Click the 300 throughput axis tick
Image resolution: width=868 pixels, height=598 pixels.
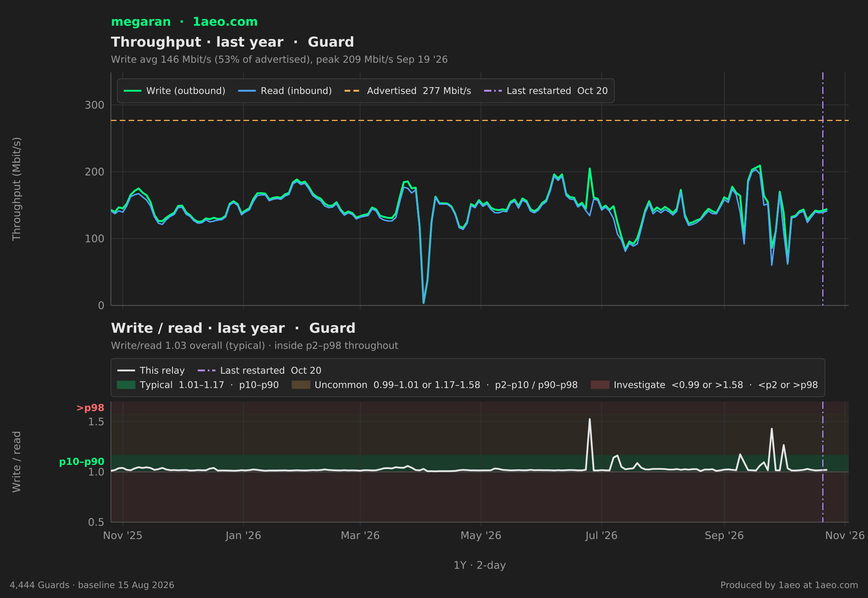click(x=94, y=105)
